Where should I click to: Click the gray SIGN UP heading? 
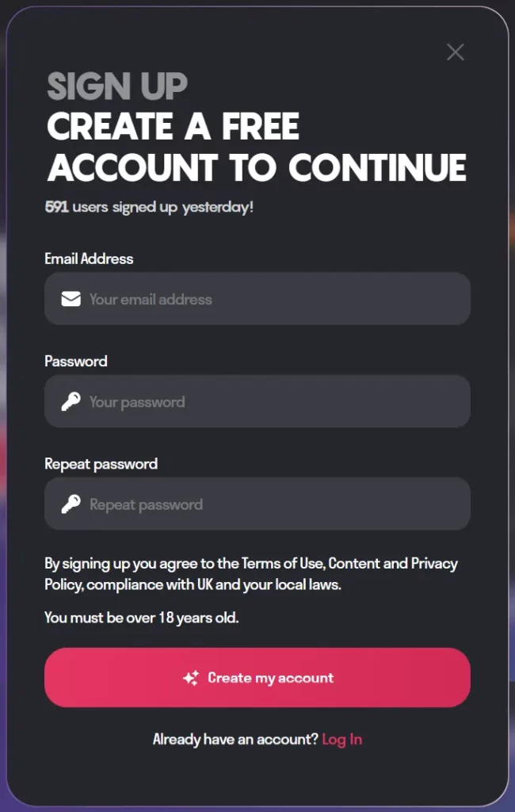point(117,86)
